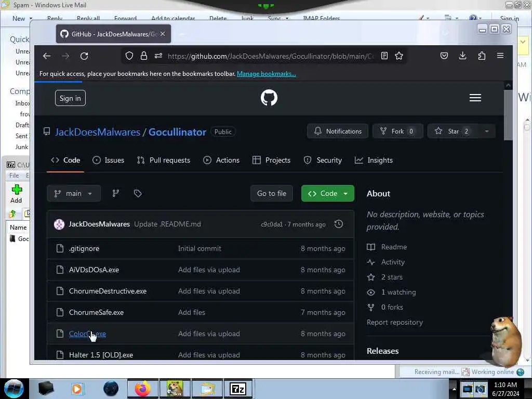Switch to Projects tab
The width and height of the screenshot is (532, 399).
(271, 160)
